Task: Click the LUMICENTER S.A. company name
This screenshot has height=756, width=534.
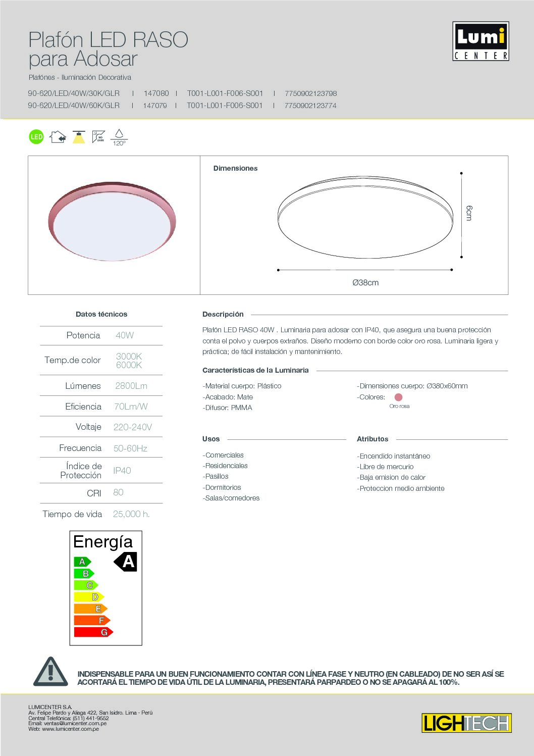Action: 50,707
